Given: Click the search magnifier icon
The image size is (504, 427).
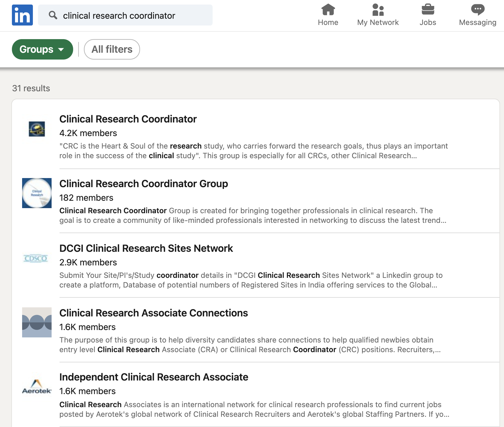Looking at the screenshot, I should tap(53, 15).
